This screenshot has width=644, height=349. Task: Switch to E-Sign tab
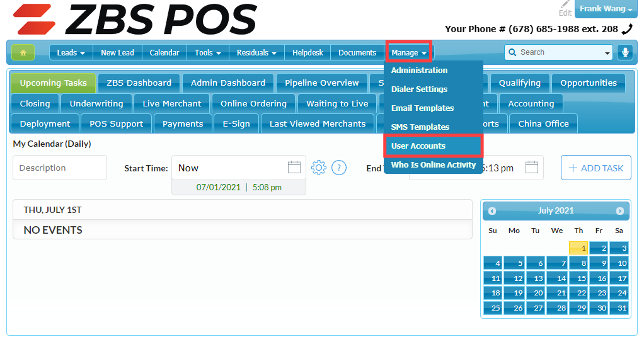point(236,123)
